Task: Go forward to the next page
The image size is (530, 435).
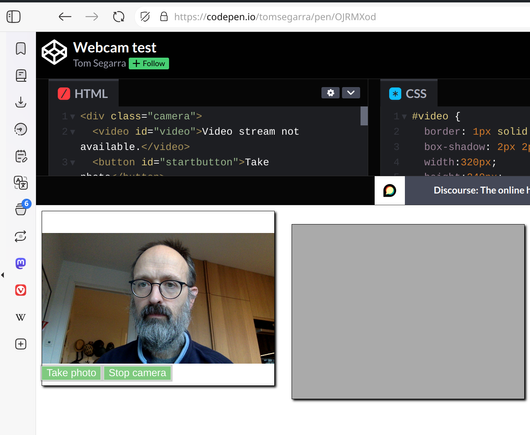Action: pos(92,17)
